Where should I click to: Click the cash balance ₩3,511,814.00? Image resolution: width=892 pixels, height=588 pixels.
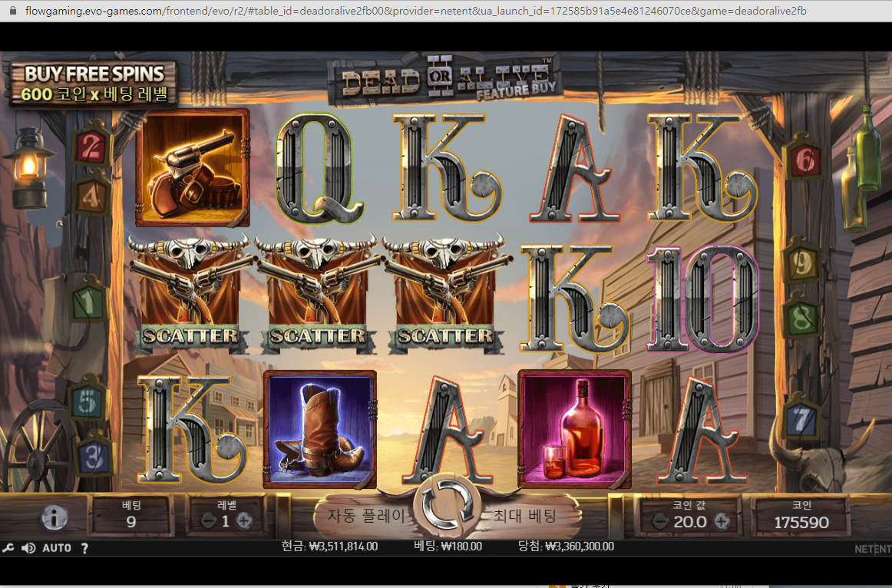coord(329,547)
